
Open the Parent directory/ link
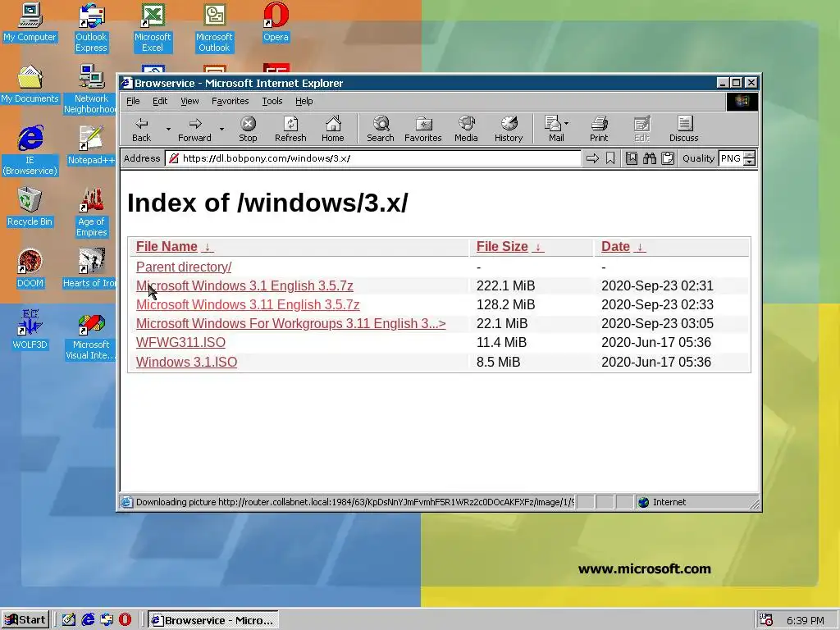click(184, 267)
